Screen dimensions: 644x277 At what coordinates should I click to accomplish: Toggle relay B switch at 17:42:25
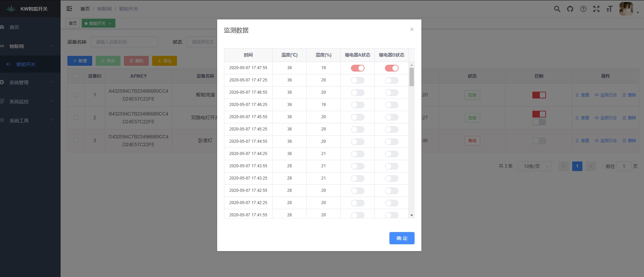[x=392, y=203]
